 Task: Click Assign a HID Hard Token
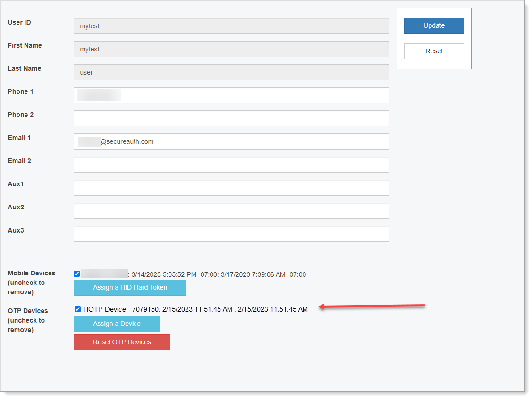[130, 288]
